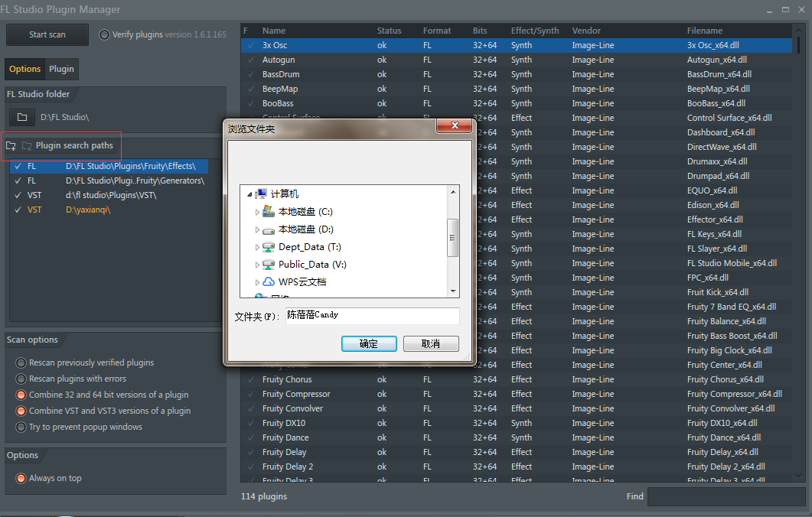Image resolution: width=812 pixels, height=517 pixels.
Task: Click the Start scan button
Action: click(x=47, y=34)
